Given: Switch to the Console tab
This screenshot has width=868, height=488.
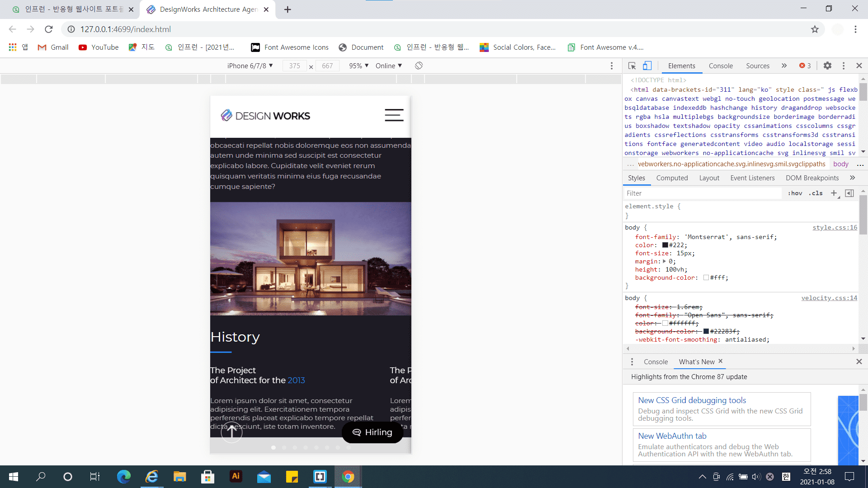Looking at the screenshot, I should [x=721, y=66].
